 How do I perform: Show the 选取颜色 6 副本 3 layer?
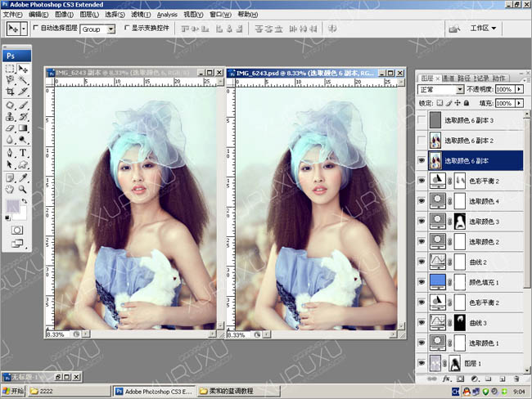[422, 120]
